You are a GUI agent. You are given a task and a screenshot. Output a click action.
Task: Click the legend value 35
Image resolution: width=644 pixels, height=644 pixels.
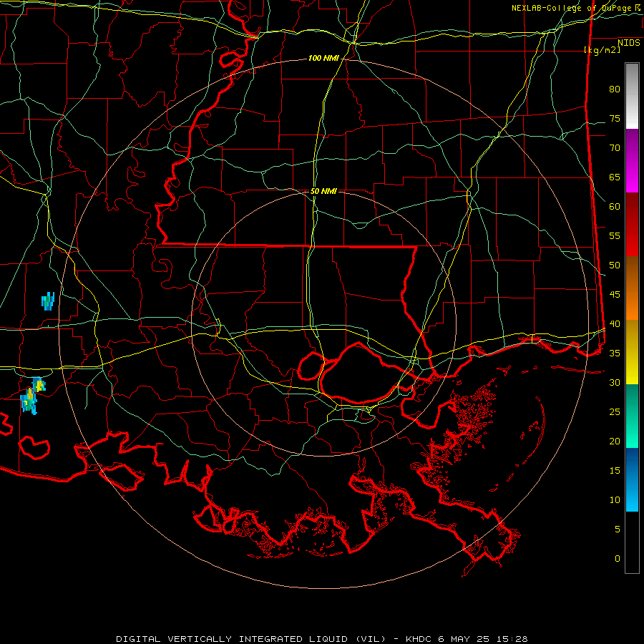point(615,353)
